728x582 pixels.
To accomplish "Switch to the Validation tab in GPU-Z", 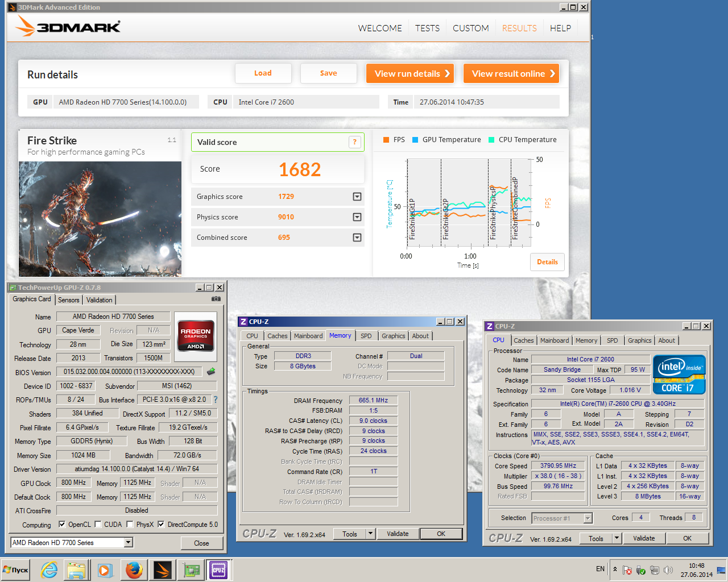I will pos(100,300).
